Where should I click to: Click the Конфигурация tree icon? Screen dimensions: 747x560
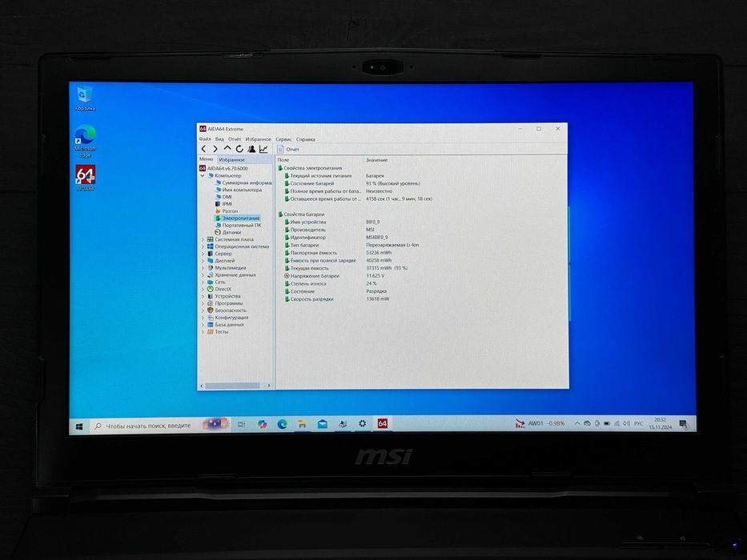[210, 317]
